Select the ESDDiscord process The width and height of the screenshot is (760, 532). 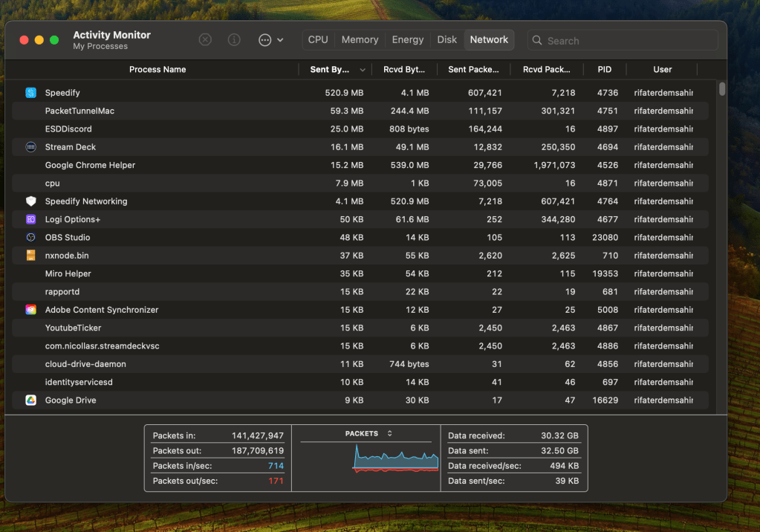click(x=360, y=129)
